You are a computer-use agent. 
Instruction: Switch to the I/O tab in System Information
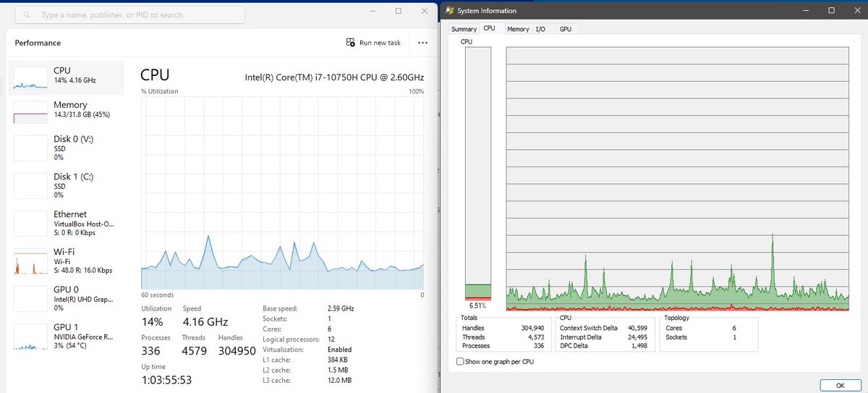click(540, 29)
